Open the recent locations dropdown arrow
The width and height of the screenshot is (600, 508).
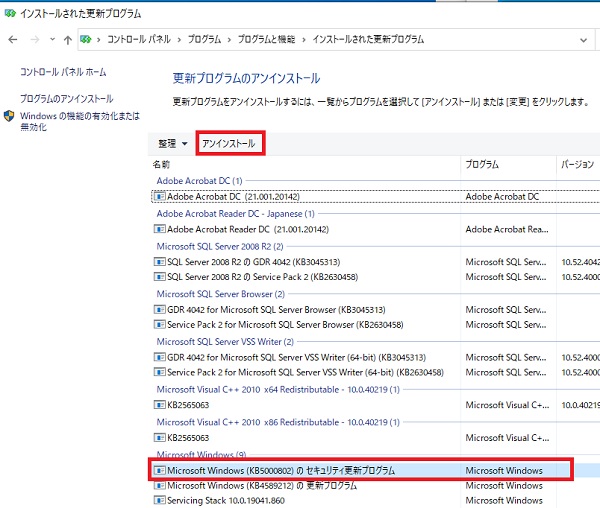click(x=52, y=39)
